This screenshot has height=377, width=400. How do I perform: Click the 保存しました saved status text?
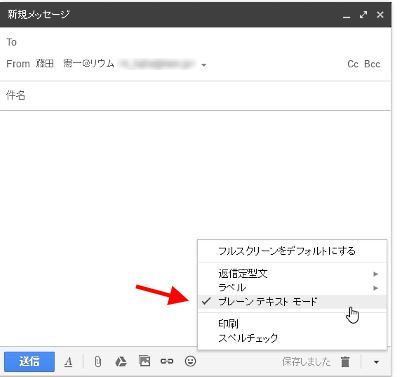[306, 362]
